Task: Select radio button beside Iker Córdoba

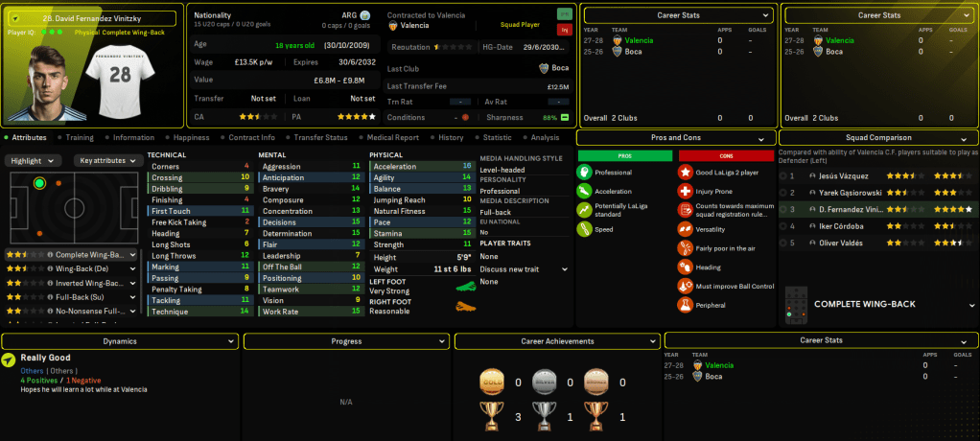Action: (x=783, y=226)
